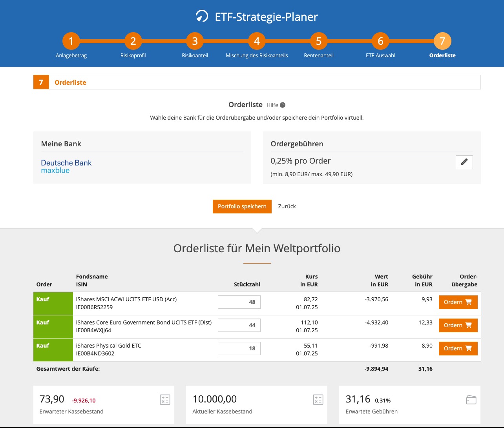Switch to step 5 Rentenanteil

pyautogui.click(x=319, y=41)
